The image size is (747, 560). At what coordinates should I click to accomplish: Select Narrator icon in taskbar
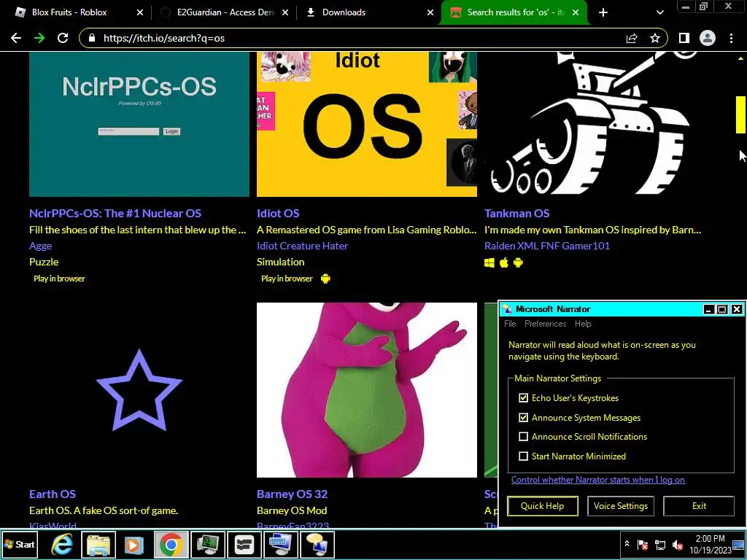tap(317, 544)
